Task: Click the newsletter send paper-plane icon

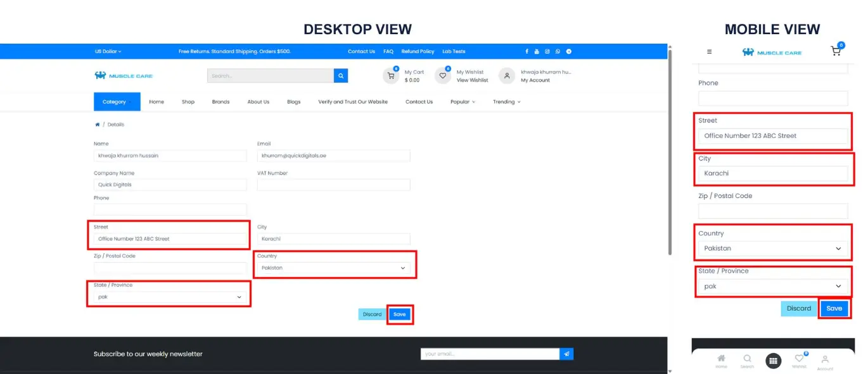Action: click(x=566, y=354)
